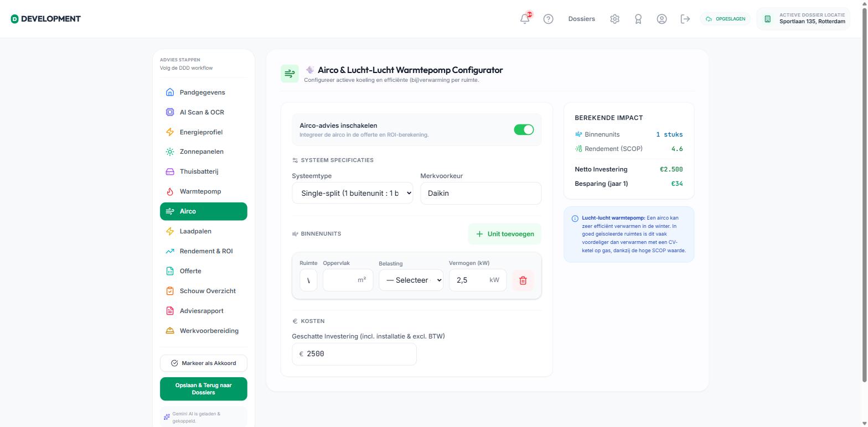
Task: Click Opslaan & Terug naar Dossiers
Action: point(204,389)
